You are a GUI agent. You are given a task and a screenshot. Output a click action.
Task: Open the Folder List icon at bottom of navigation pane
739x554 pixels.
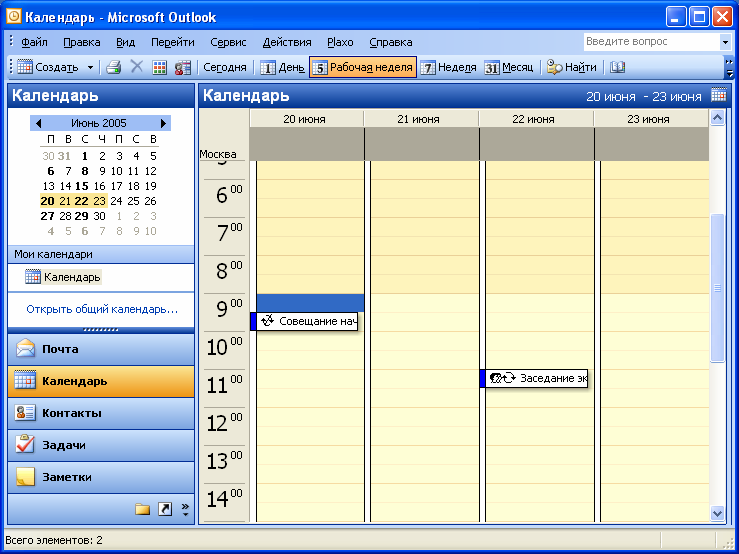pos(142,509)
